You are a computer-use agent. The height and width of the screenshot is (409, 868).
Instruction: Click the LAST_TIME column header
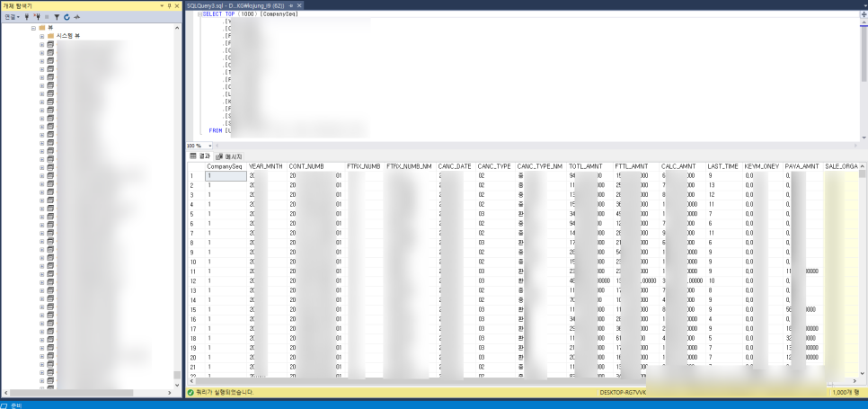coord(724,166)
